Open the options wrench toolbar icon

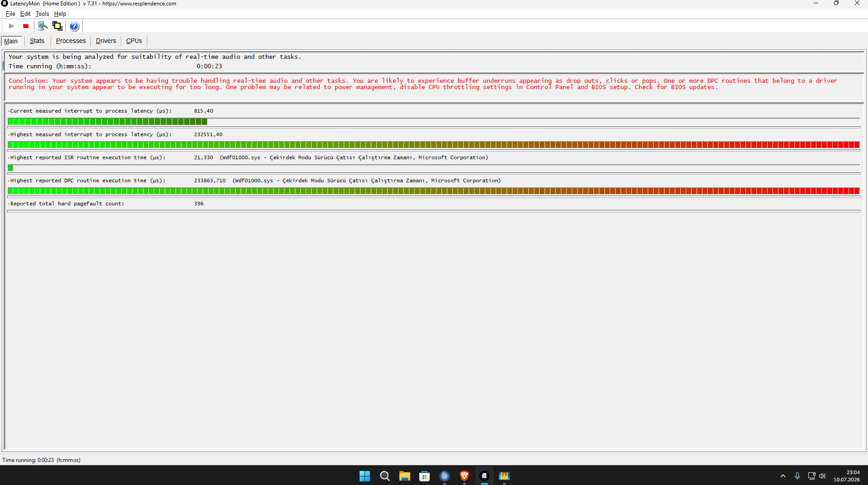43,26
